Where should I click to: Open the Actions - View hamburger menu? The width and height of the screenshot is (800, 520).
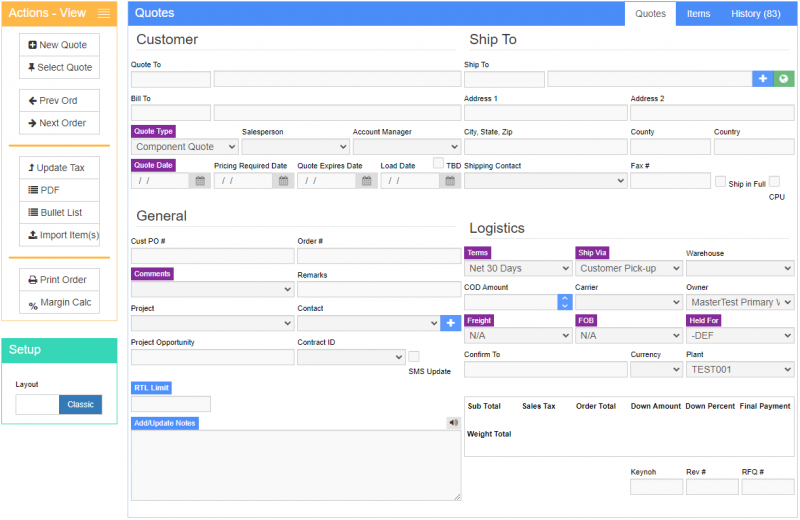click(x=103, y=13)
